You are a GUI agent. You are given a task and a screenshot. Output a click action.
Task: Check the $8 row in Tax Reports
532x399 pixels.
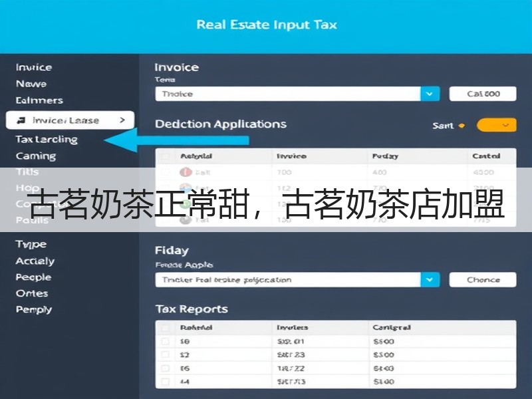165,341
